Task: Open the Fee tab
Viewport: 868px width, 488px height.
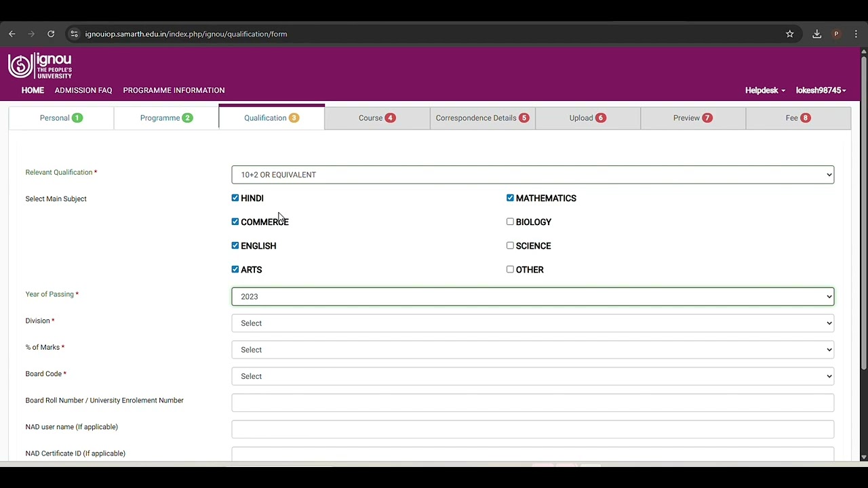Action: tap(798, 118)
